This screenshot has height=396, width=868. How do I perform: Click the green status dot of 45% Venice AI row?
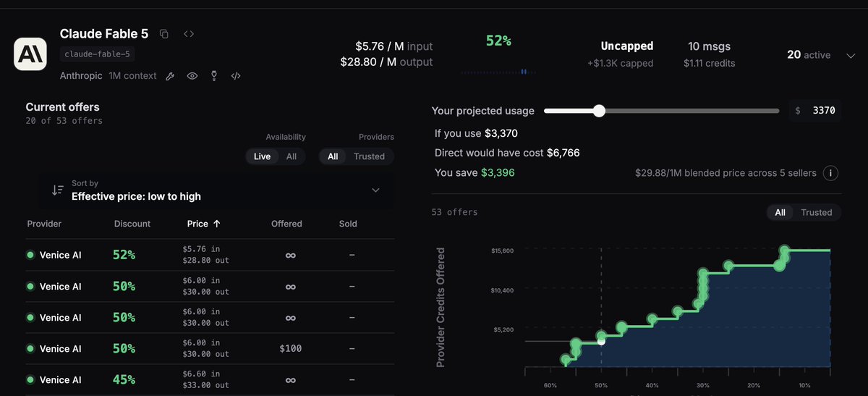pyautogui.click(x=30, y=379)
